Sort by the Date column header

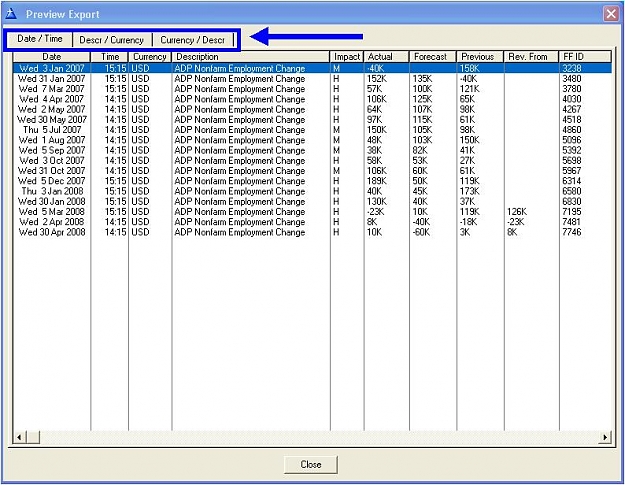pos(52,57)
